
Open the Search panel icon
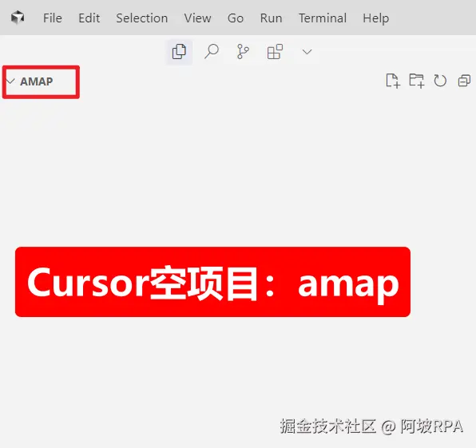[212, 51]
